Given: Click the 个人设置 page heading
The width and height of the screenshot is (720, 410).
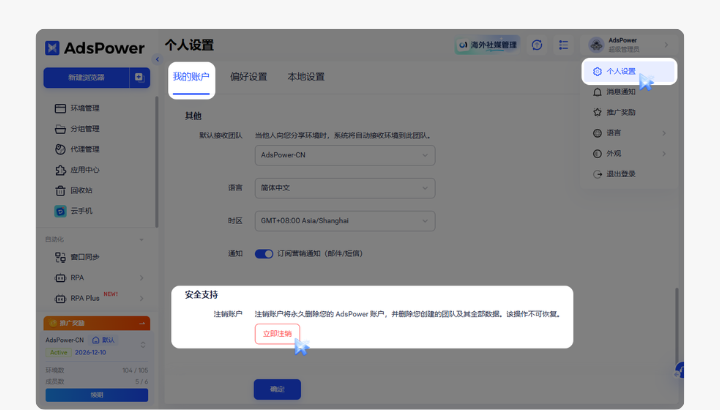Looking at the screenshot, I should tap(189, 45).
